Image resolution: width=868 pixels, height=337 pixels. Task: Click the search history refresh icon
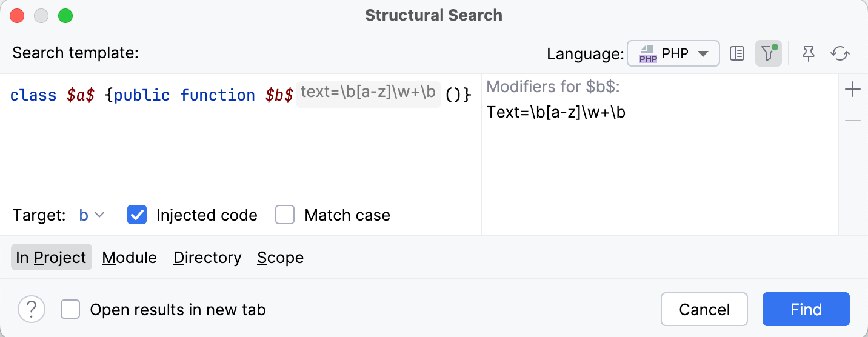(x=840, y=54)
